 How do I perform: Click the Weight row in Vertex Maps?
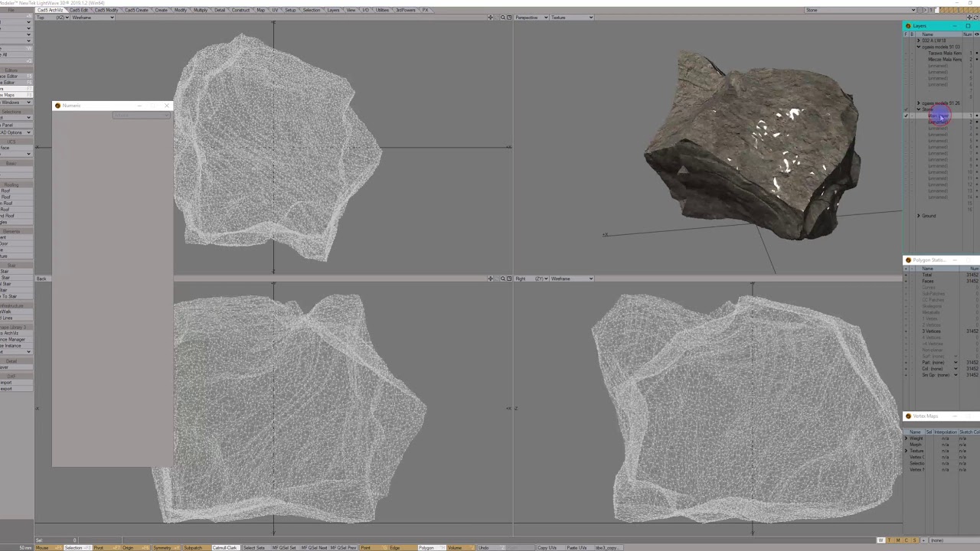[x=942, y=439]
